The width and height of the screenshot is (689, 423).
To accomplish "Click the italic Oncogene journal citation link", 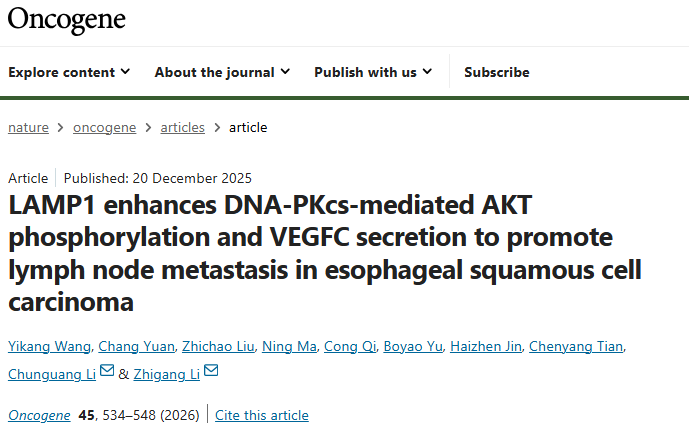I will pyautogui.click(x=38, y=415).
